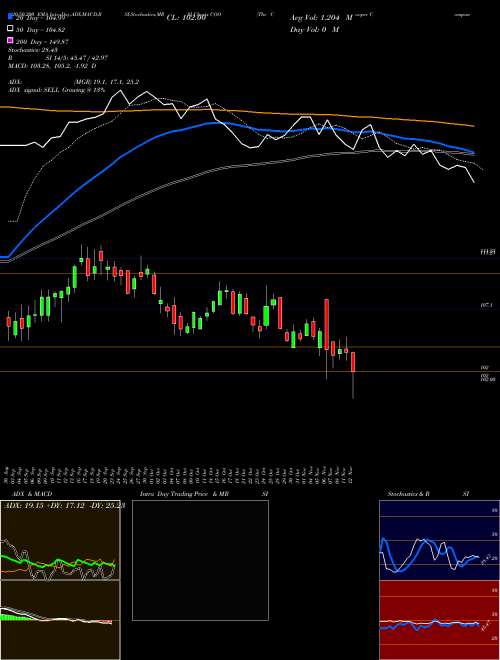
Task: Open the MACD histogram mini chart
Action: (60, 620)
